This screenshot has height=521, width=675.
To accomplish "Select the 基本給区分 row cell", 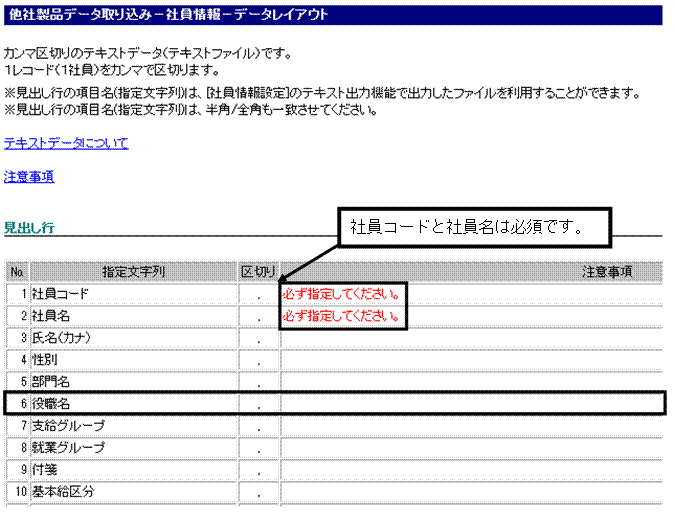I will click(x=134, y=492).
